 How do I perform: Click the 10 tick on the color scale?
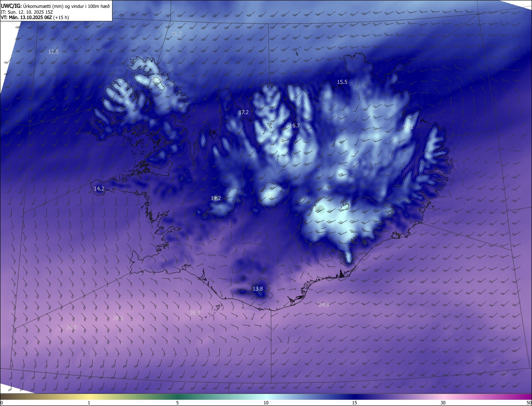pyautogui.click(x=266, y=403)
